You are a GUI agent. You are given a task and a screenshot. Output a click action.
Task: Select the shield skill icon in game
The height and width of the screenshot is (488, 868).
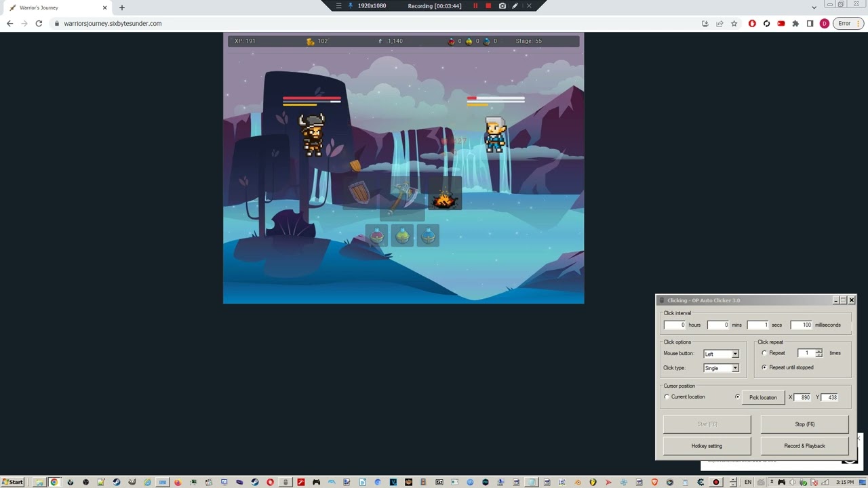tap(359, 192)
